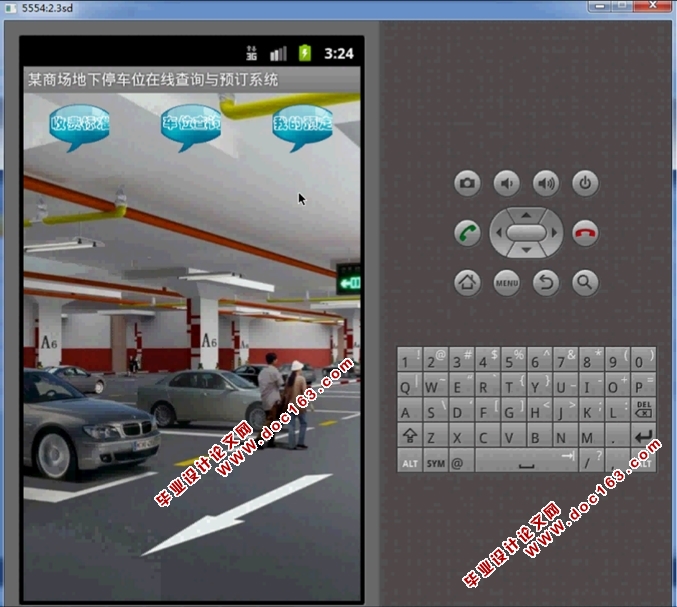Screen dimensions: 677x607
Task: Click the D-pad right arrow
Action: (x=554, y=233)
